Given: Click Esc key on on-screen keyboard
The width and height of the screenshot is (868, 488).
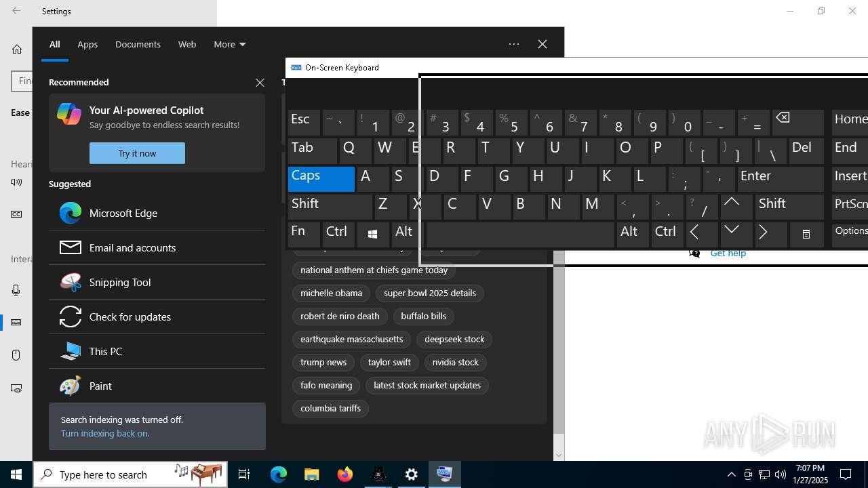Looking at the screenshot, I should pyautogui.click(x=304, y=123).
